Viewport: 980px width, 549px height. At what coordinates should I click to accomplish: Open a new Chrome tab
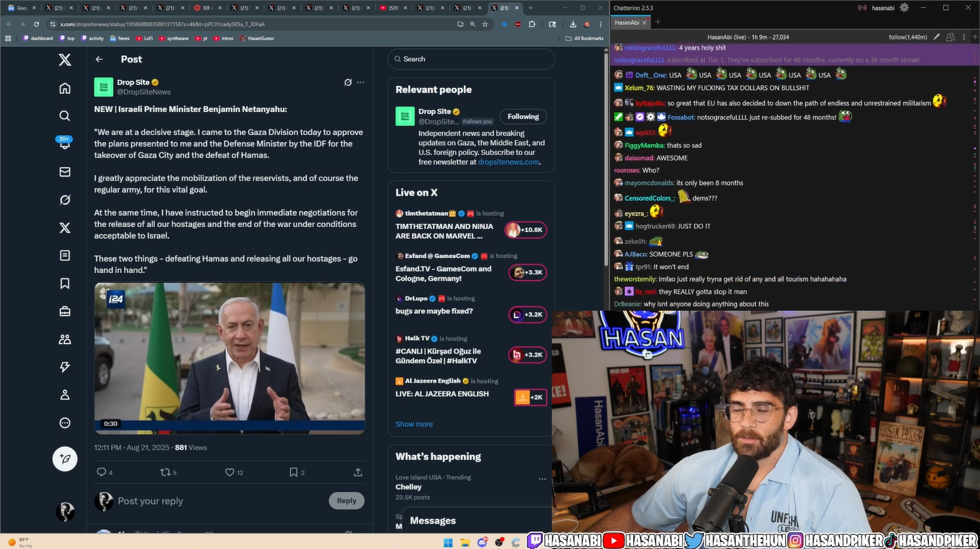(530, 8)
